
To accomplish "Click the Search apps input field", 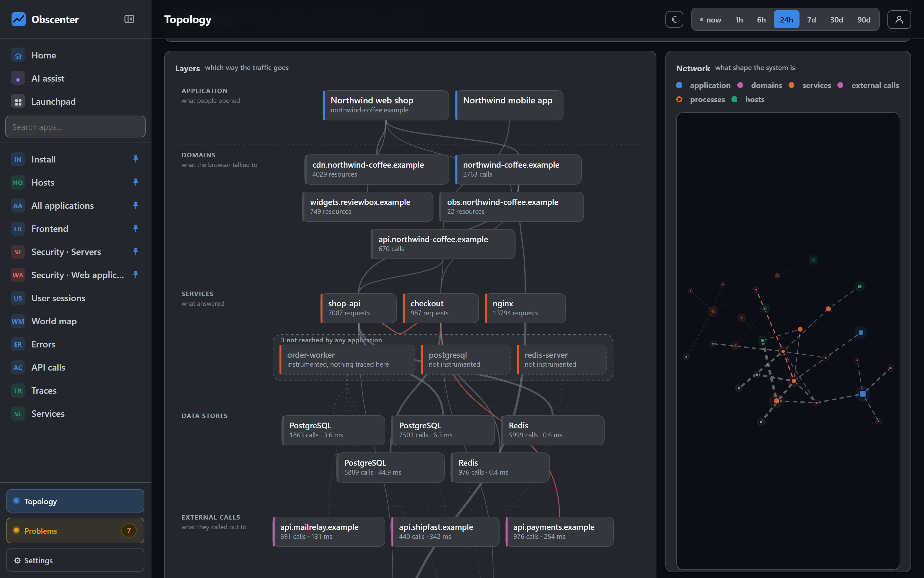I will click(75, 127).
